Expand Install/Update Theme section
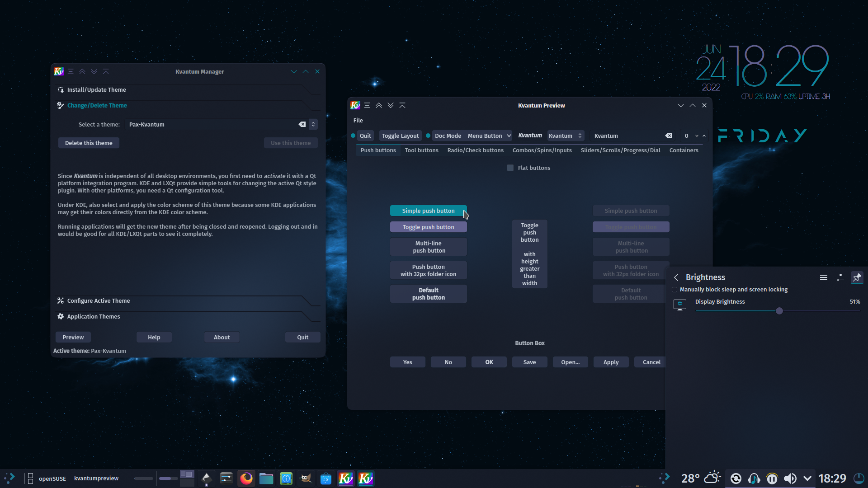This screenshot has width=868, height=488. (x=188, y=90)
